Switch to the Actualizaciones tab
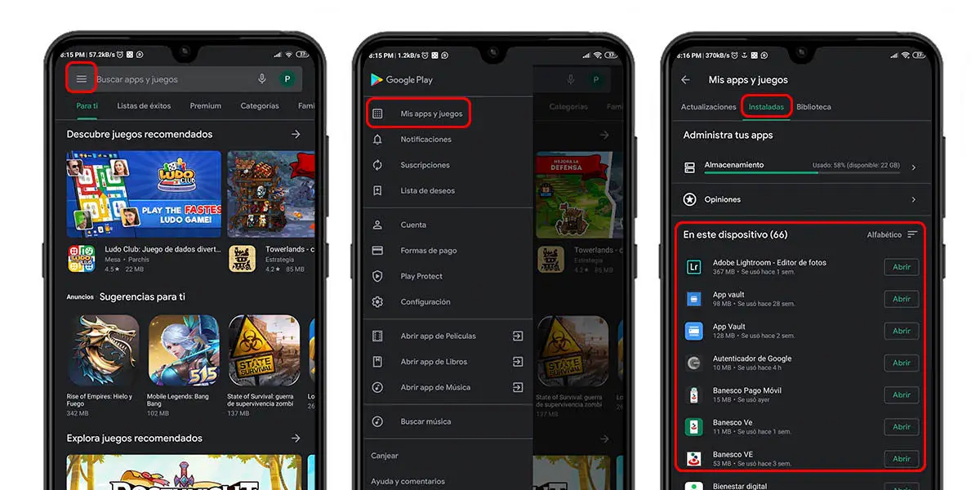 click(x=709, y=107)
